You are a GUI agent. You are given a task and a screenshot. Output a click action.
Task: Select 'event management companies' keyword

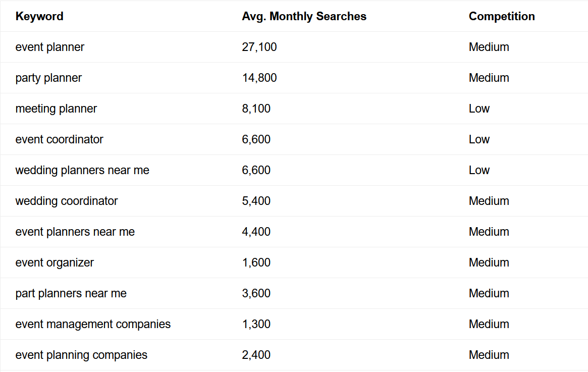point(93,324)
